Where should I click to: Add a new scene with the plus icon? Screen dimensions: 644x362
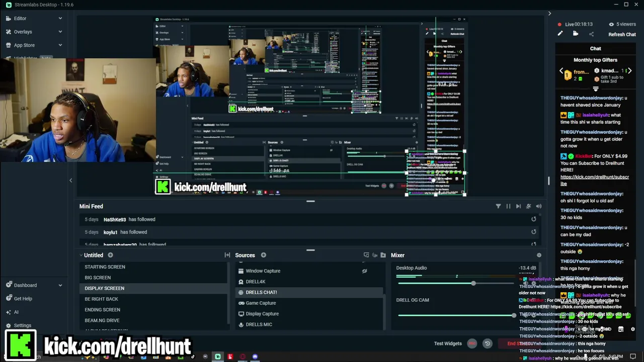pyautogui.click(x=110, y=255)
